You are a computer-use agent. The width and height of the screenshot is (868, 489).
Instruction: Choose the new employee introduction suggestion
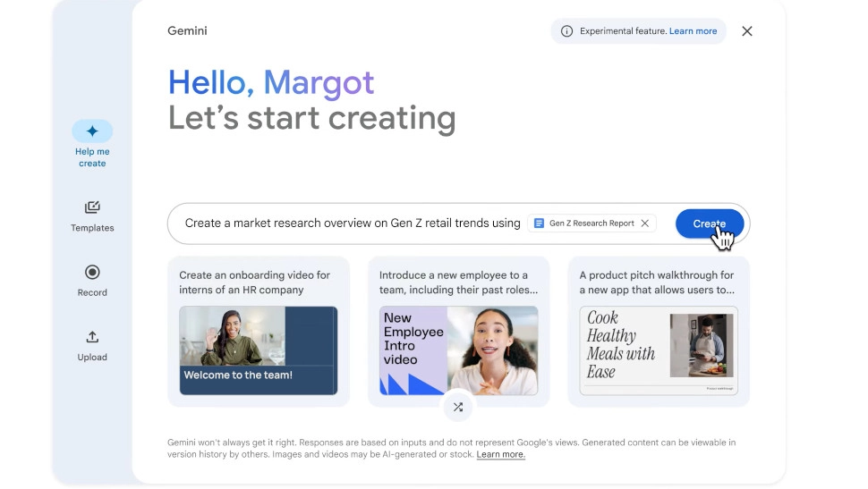(458, 332)
